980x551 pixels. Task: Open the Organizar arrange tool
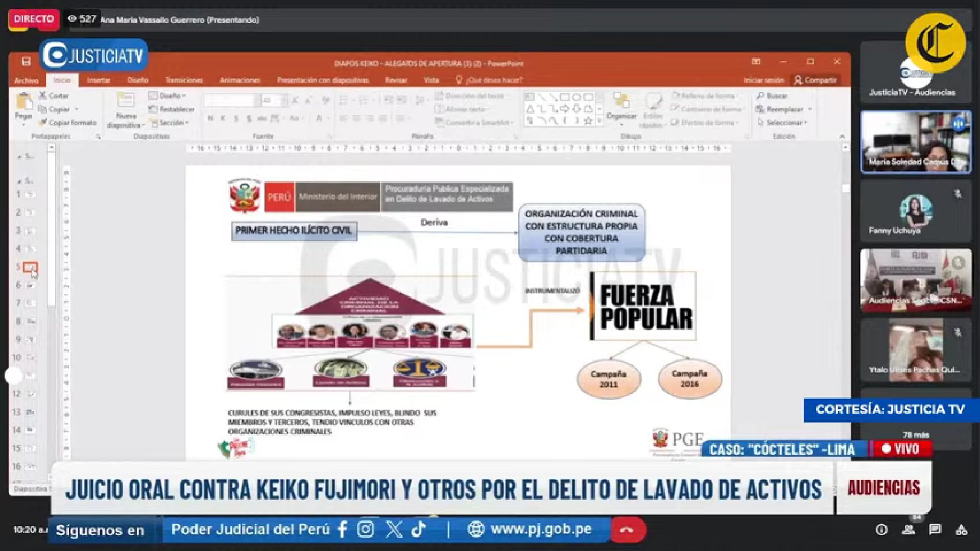[622, 108]
